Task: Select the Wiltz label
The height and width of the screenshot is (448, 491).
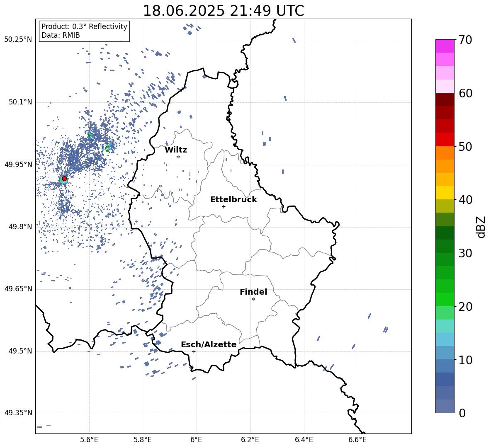Action: [176, 150]
